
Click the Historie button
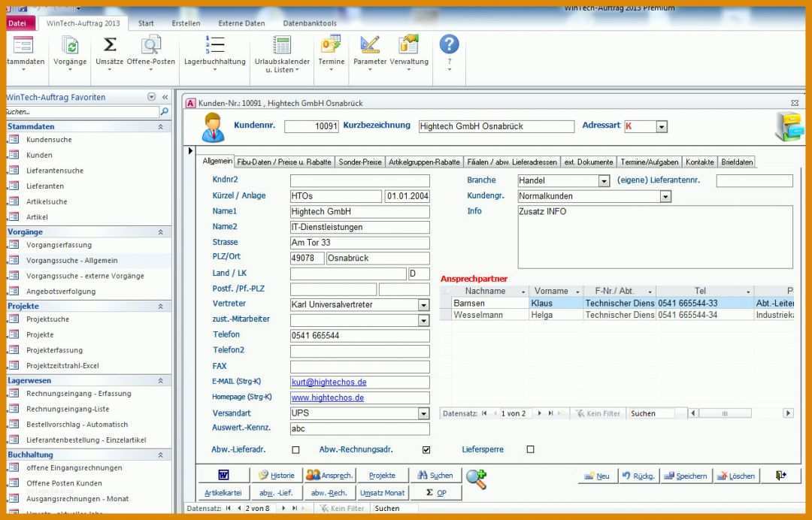(x=277, y=475)
